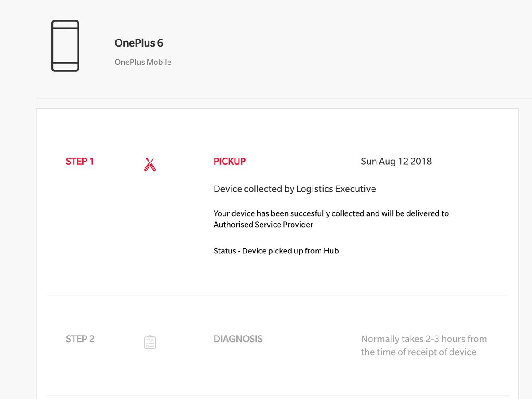Click the OnePlus 6 phone device icon
The height and width of the screenshot is (399, 532).
65,46
